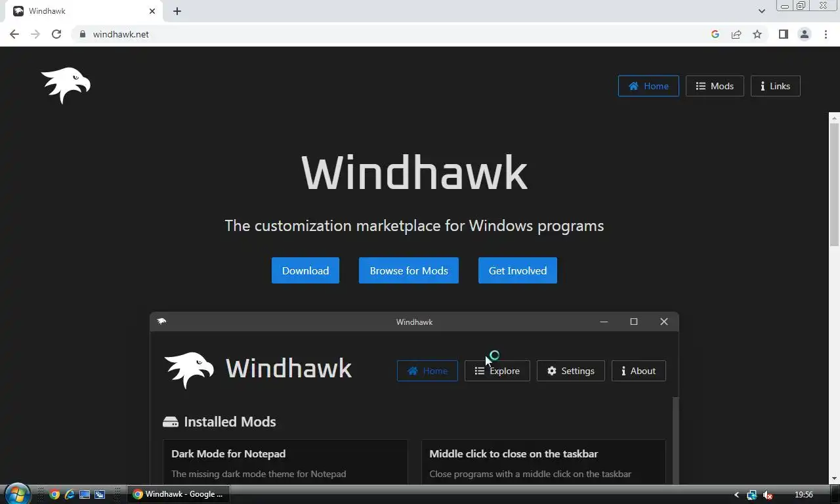Click Home in the Windhawk app preview
Image resolution: width=840 pixels, height=504 pixels.
click(x=427, y=371)
